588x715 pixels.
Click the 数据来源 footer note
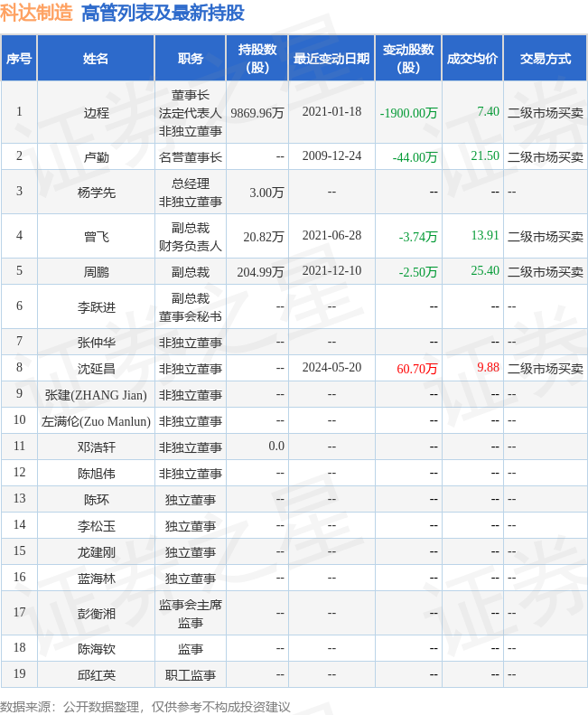[145, 707]
